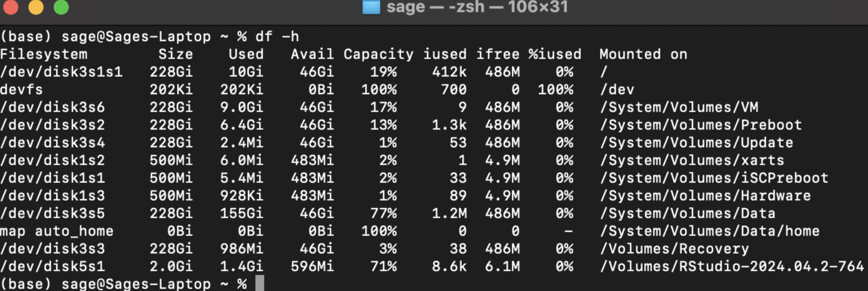Click '/dev/disk1s2' filesystem entry
The height and width of the screenshot is (291, 868).
click(x=53, y=160)
